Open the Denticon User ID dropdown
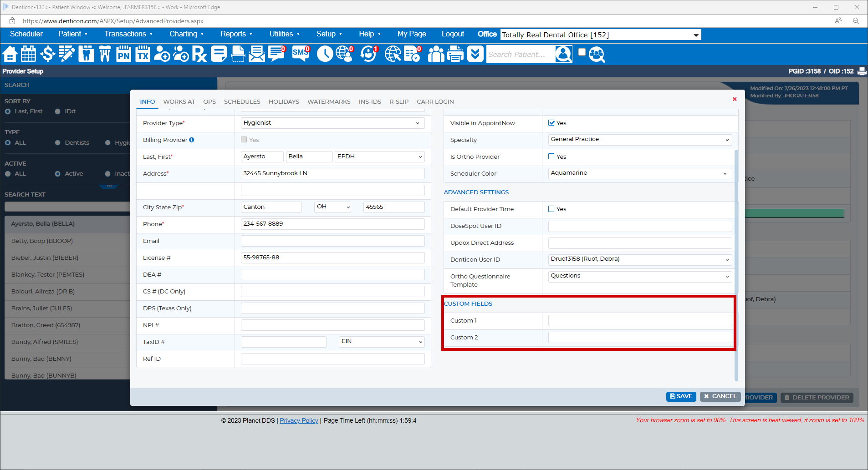This screenshot has width=868, height=470. click(x=640, y=259)
